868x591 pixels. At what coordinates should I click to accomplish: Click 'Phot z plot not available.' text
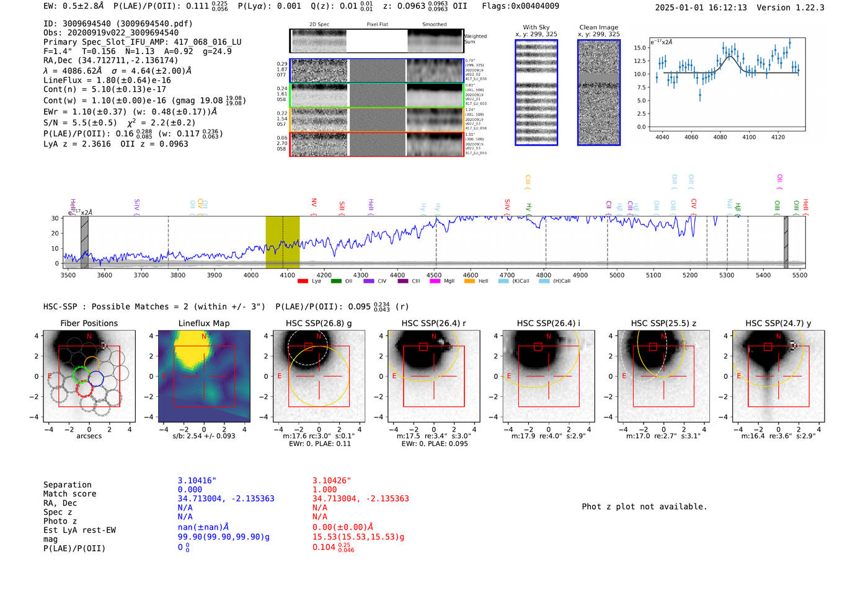point(644,507)
